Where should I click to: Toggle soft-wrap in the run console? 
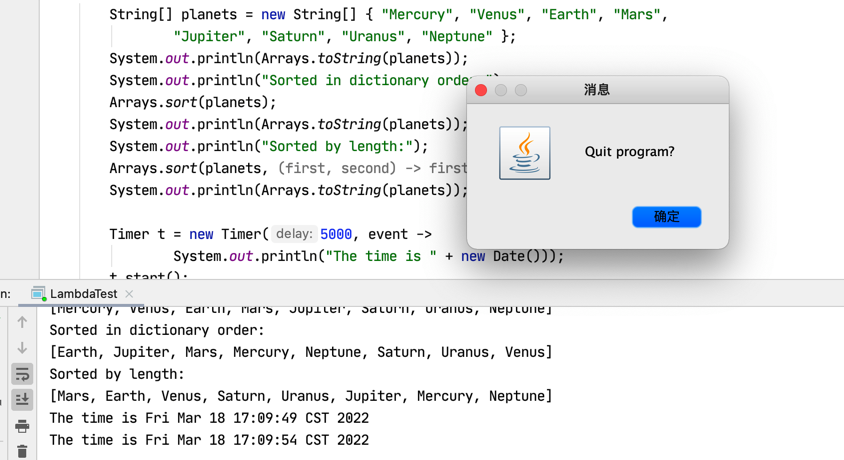tap(22, 374)
